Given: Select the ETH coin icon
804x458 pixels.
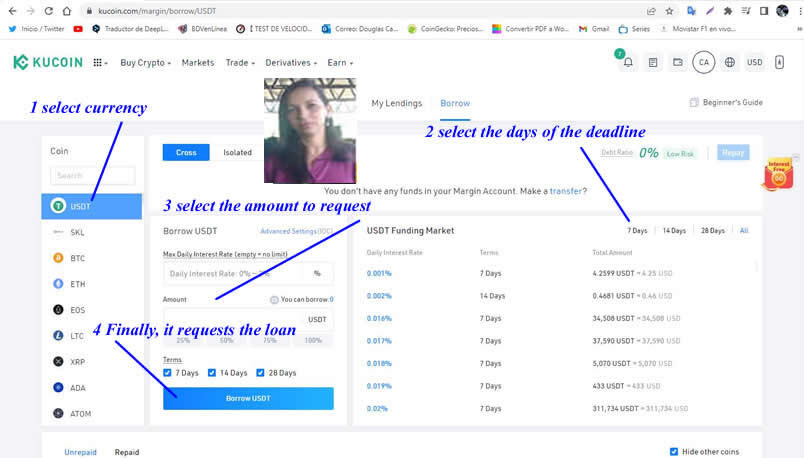Looking at the screenshot, I should (58, 284).
